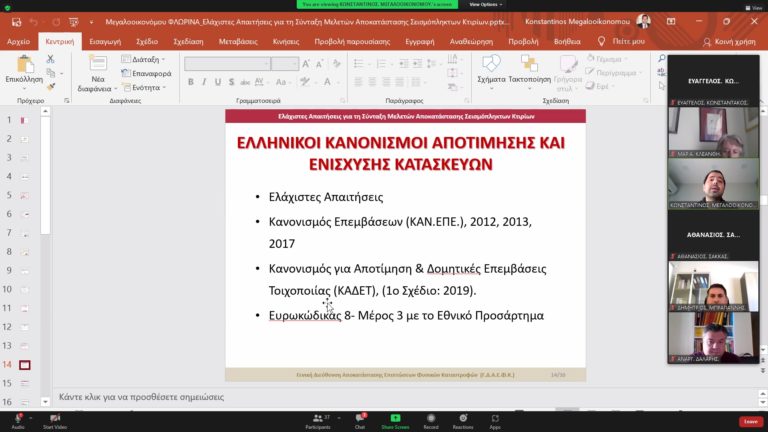768x432 pixels.
Task: Click the numbered list icon
Action: [x=383, y=64]
